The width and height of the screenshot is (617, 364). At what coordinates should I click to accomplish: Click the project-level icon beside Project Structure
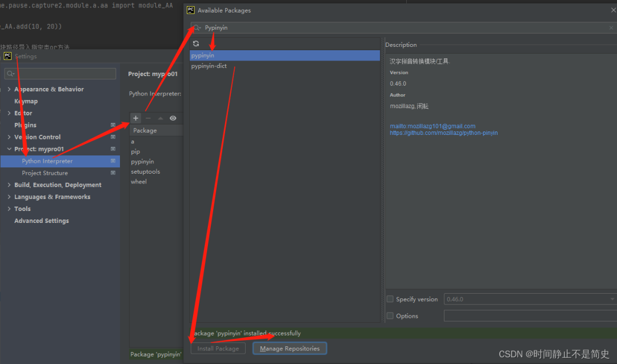[113, 173]
